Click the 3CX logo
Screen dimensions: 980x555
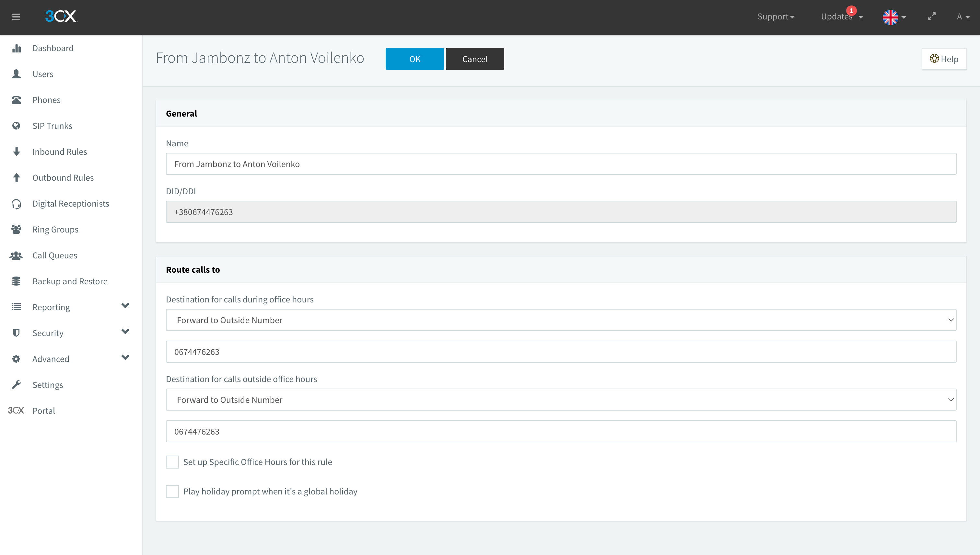point(61,17)
